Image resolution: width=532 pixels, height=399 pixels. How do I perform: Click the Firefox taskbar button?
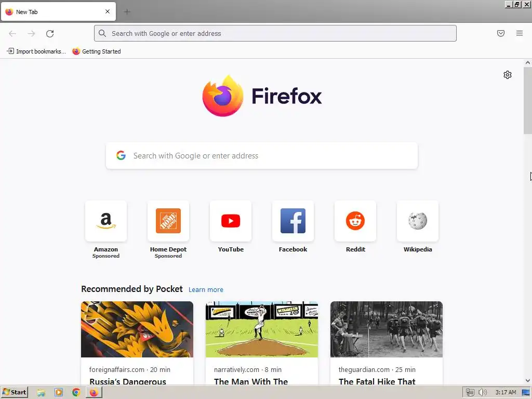[94, 393]
